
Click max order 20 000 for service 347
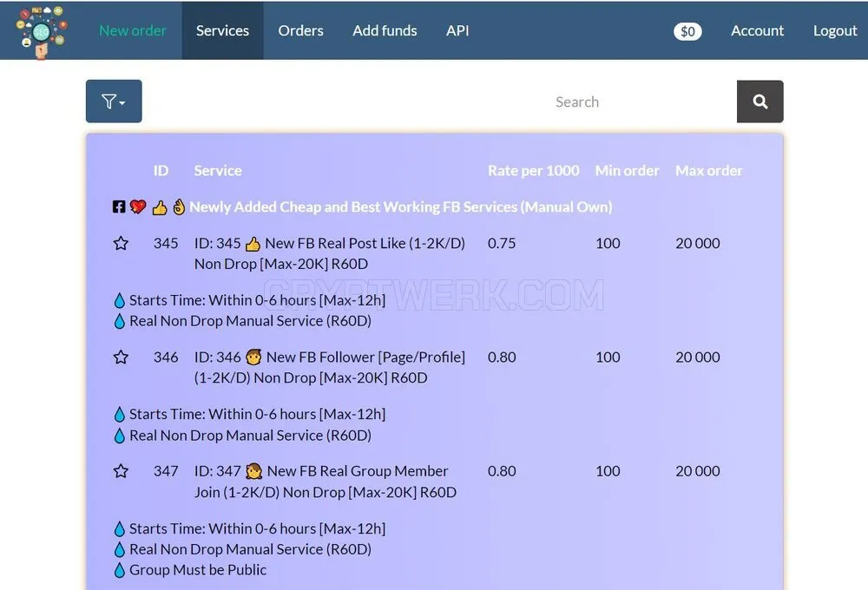pyautogui.click(x=698, y=471)
